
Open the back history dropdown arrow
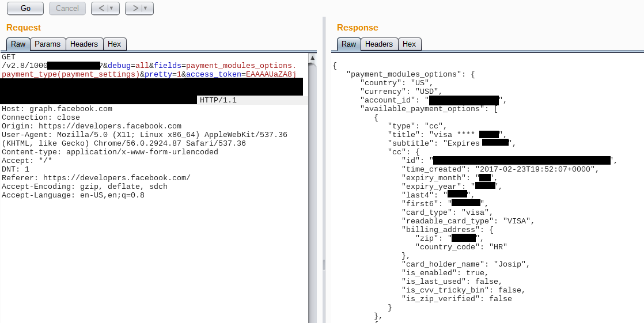(112, 8)
